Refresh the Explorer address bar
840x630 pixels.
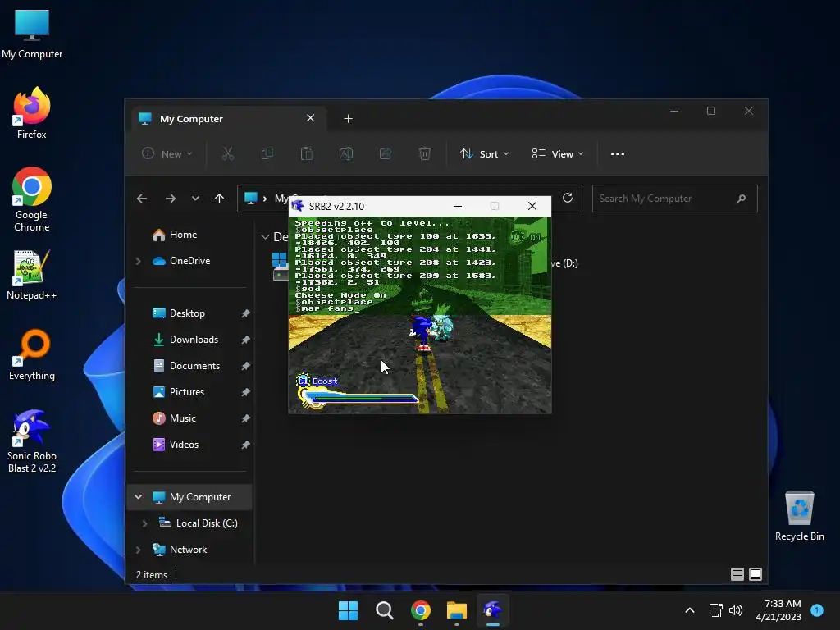568,199
